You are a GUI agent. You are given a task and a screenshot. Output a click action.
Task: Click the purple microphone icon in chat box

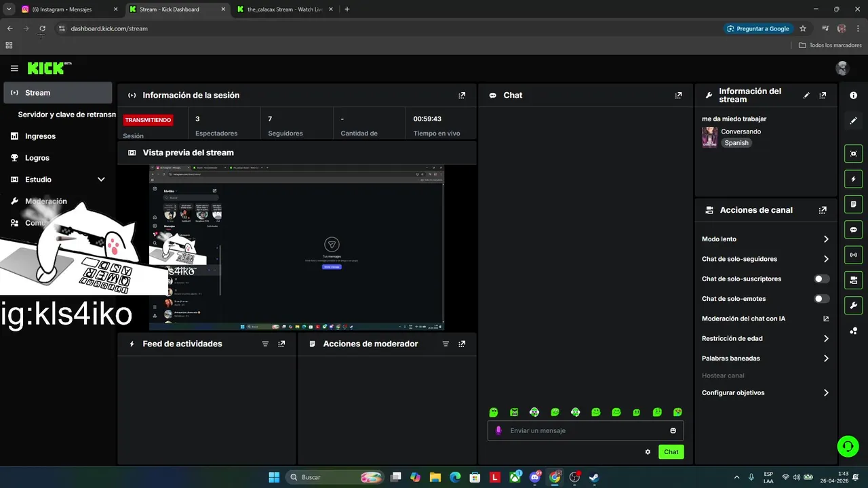498,430
